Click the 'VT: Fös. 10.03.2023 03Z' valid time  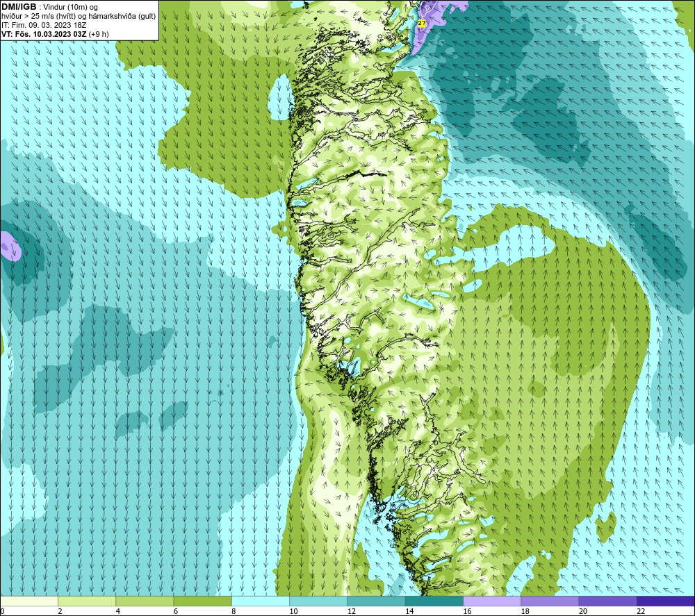(x=44, y=34)
